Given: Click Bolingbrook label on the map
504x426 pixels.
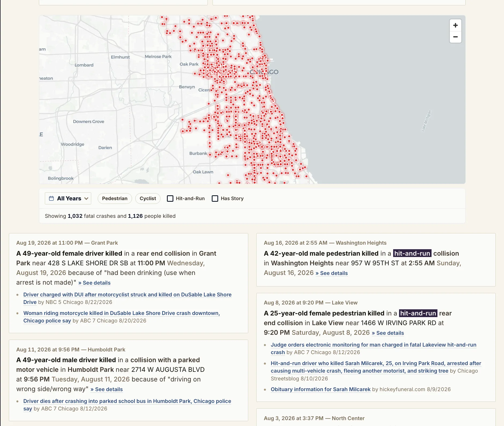Looking at the screenshot, I should tap(61, 178).
